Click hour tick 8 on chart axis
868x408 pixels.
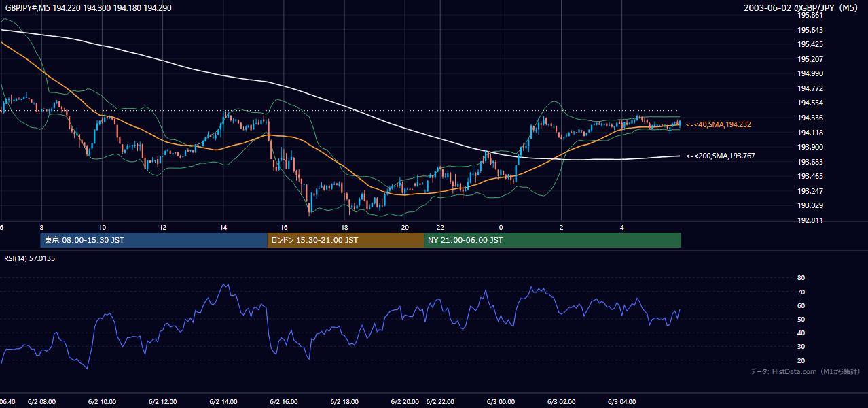[41, 228]
